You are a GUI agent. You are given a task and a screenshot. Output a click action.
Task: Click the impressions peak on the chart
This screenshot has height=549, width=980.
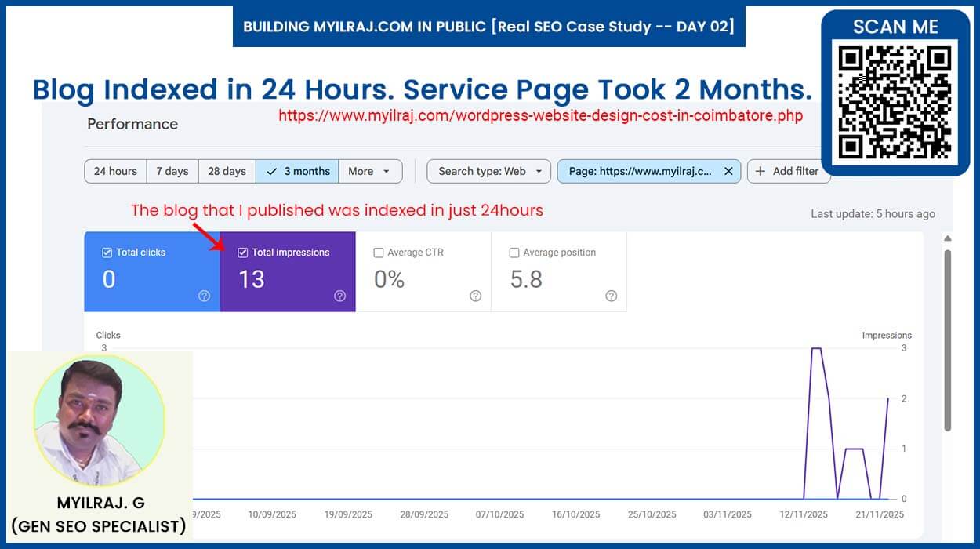(815, 349)
